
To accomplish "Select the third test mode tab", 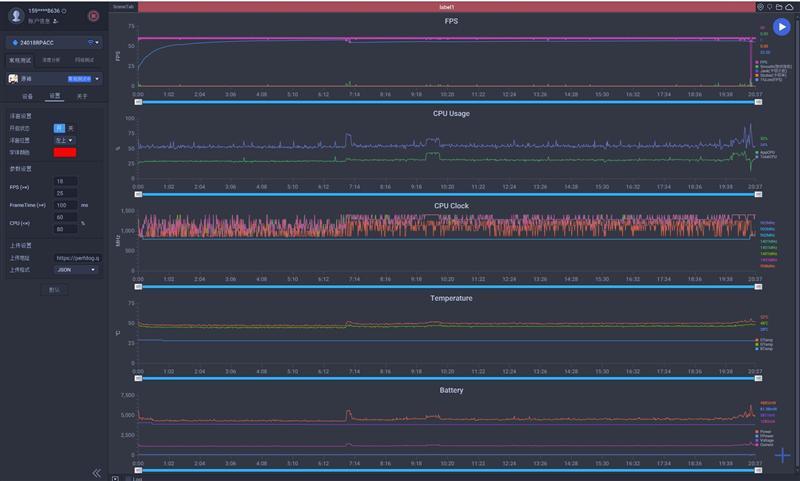I will [84, 60].
